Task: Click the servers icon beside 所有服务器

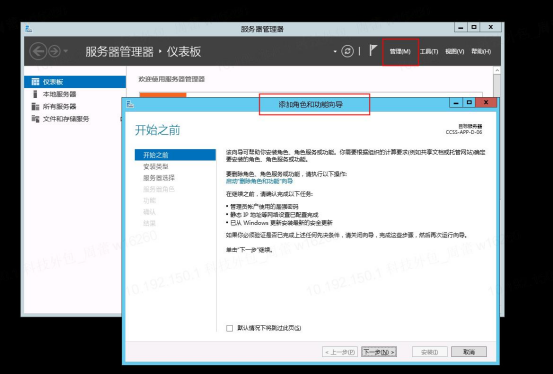Action: click(x=35, y=107)
